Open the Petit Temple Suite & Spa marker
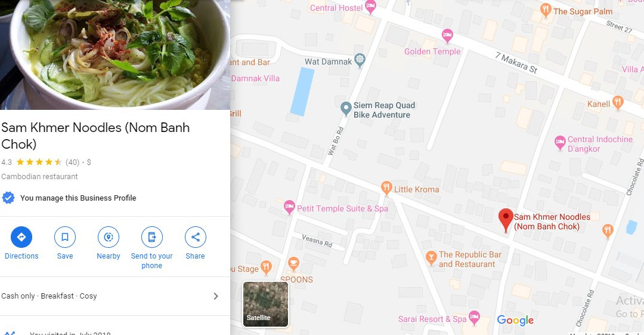The height and width of the screenshot is (335, 644). tap(290, 207)
